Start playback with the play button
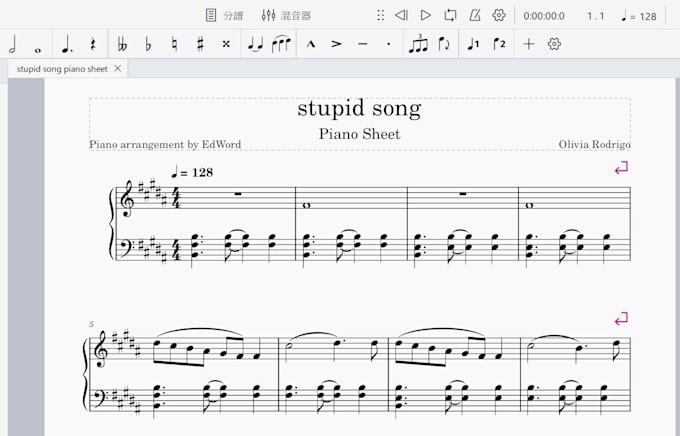The height and width of the screenshot is (436, 680). (426, 16)
